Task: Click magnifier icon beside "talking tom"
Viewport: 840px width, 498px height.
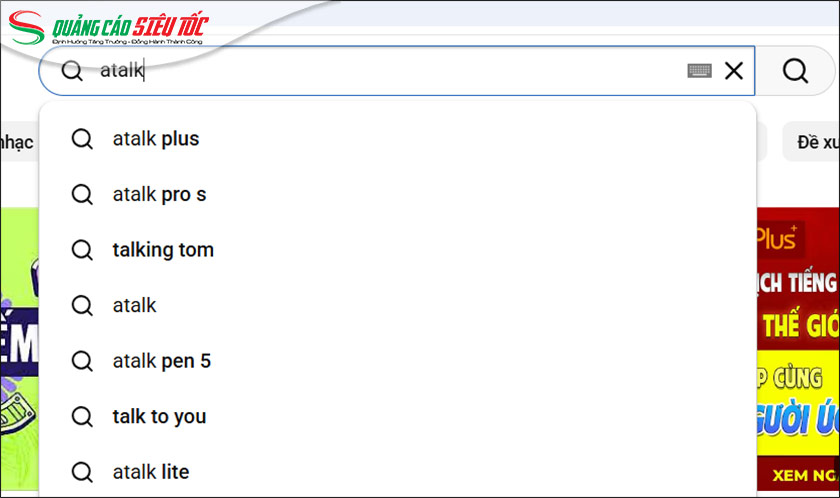Action: click(x=82, y=250)
